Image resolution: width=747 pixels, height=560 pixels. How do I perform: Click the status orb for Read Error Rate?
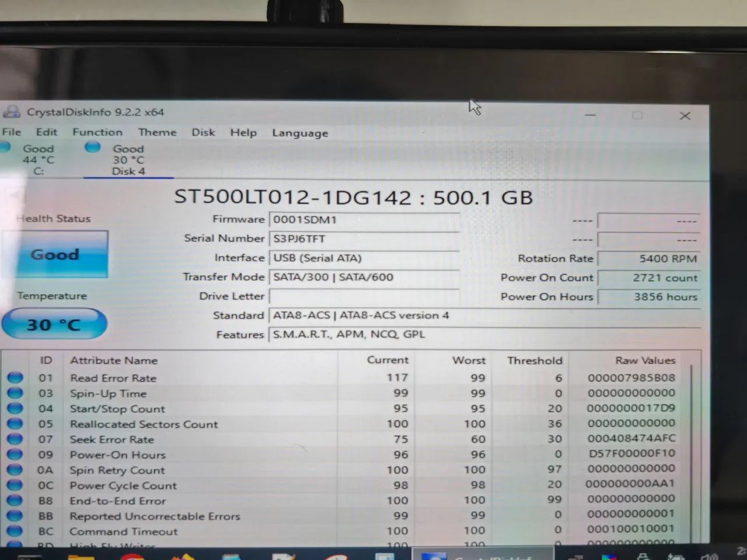15,377
